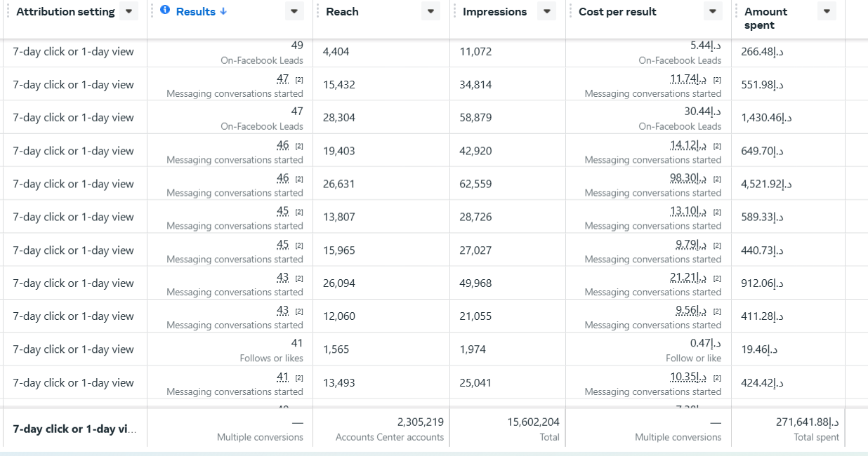This screenshot has height=456, width=868.
Task: Click the info icon beside Results header
Action: [x=165, y=10]
